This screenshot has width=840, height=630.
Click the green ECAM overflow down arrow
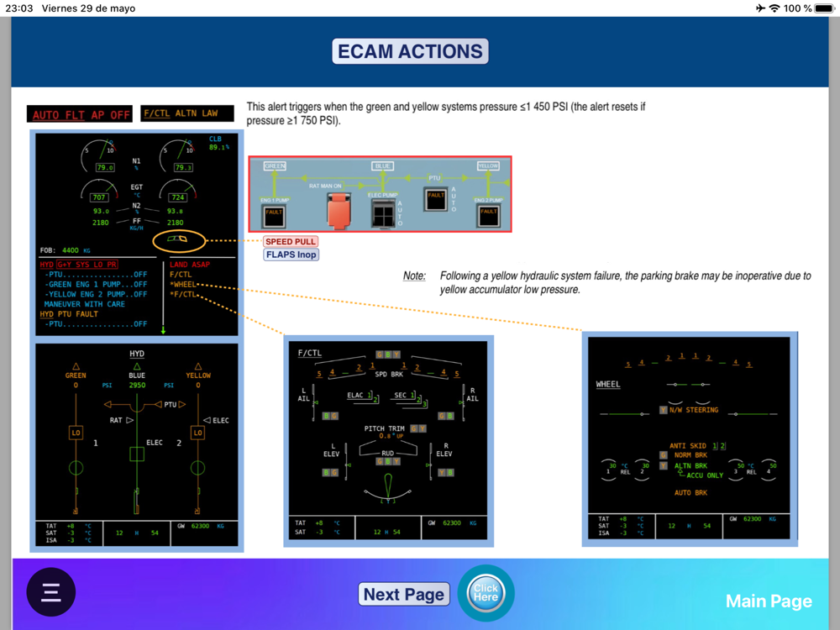pos(163,330)
